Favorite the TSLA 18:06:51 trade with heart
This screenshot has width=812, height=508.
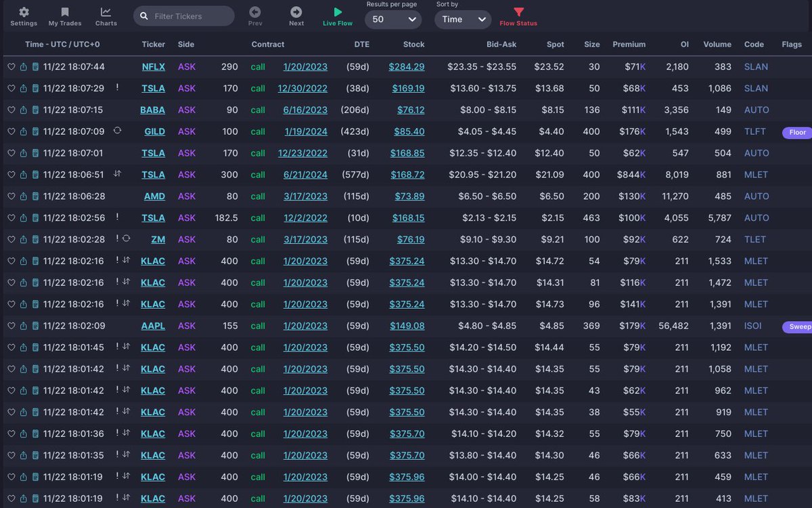pos(12,175)
